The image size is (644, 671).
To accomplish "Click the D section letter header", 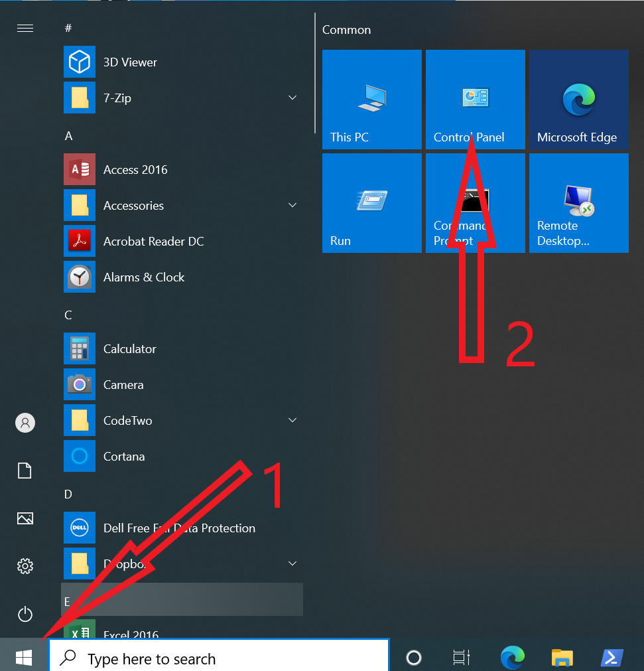I will pyautogui.click(x=68, y=494).
